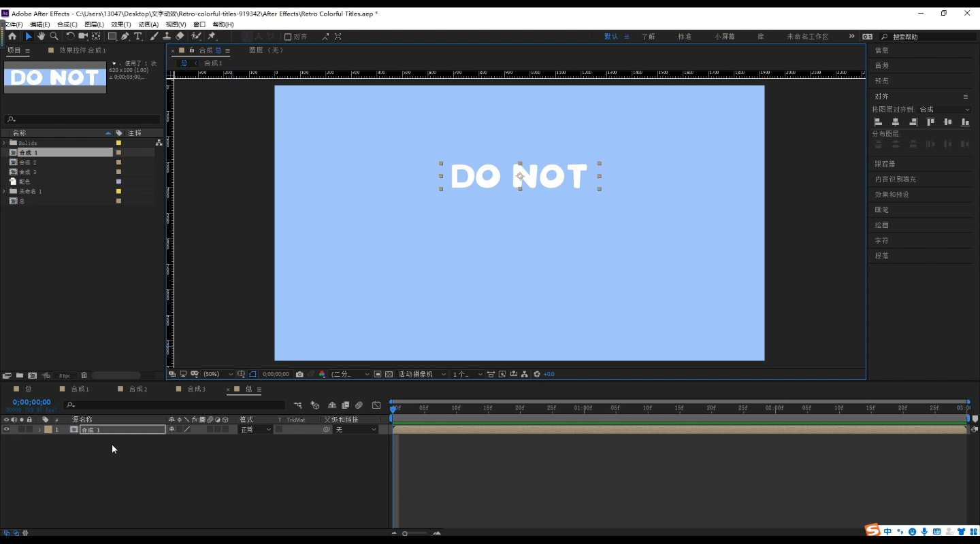This screenshot has width=980, height=544.
Task: Click the show channel RGB color icon
Action: pos(322,375)
